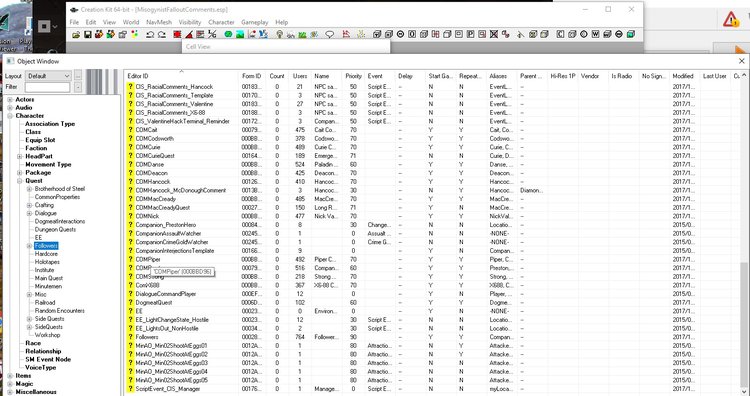Open the NavMesh menu
The image size is (750, 396).
pos(158,22)
